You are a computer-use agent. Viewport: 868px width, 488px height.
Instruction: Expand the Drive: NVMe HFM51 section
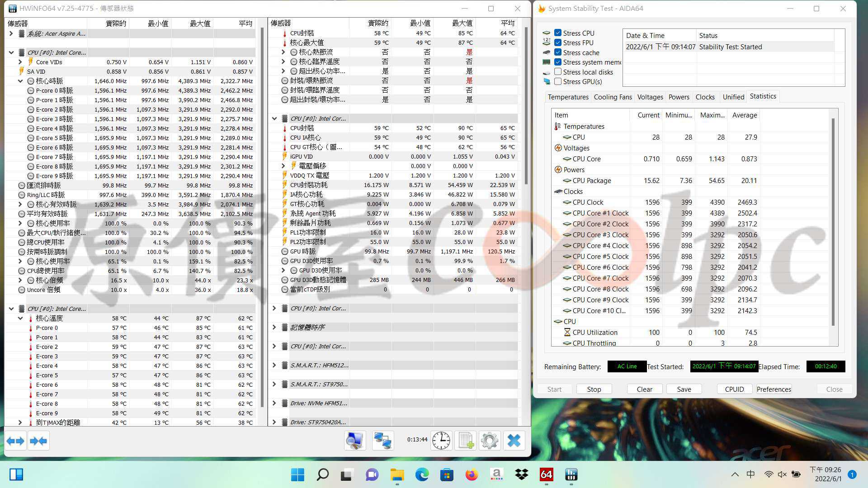point(274,403)
